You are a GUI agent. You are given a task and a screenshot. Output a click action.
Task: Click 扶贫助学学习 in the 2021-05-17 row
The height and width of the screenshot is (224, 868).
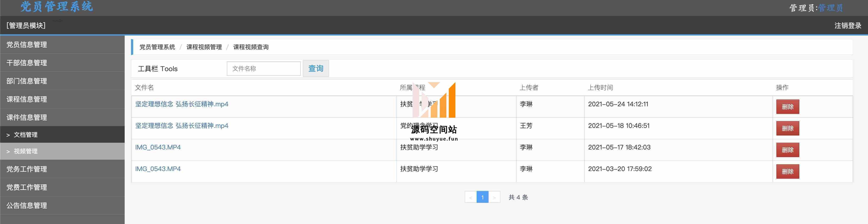click(x=419, y=147)
